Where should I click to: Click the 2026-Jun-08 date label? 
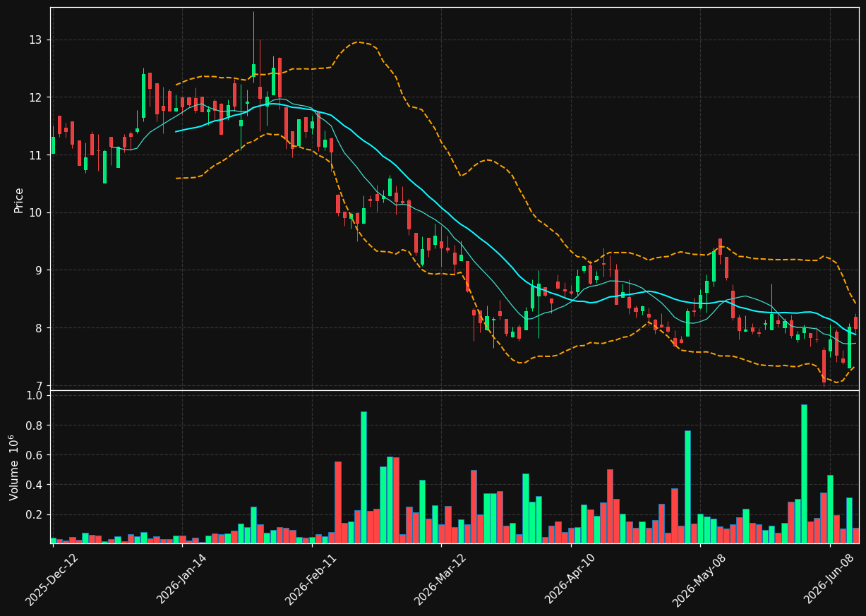[x=829, y=579]
